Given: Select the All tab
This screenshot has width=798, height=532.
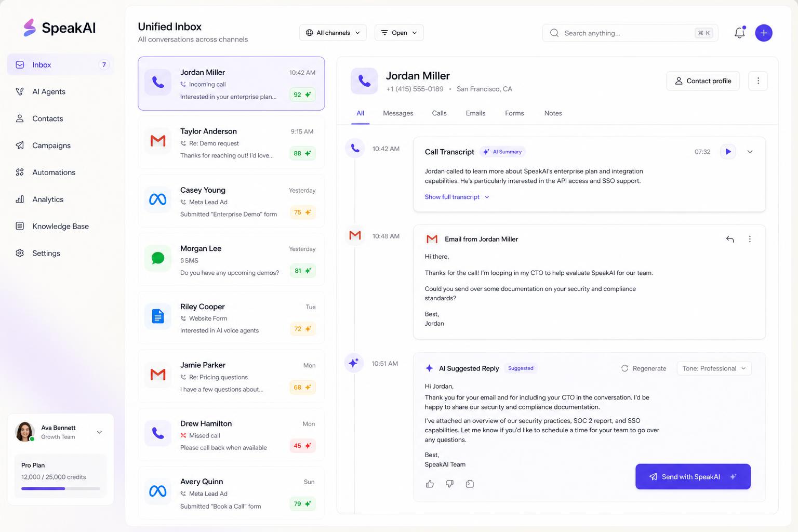Looking at the screenshot, I should [360, 113].
